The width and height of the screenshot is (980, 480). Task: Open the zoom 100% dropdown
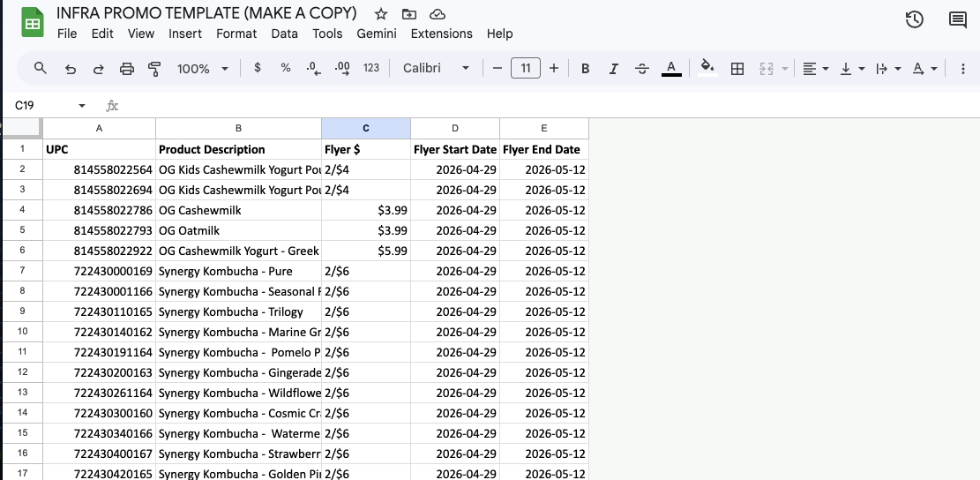(x=203, y=69)
